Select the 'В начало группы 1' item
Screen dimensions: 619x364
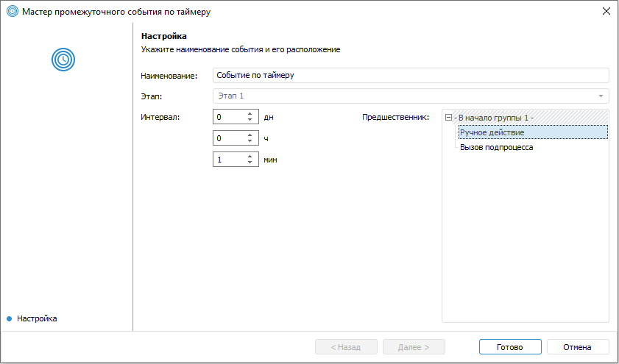pyautogui.click(x=495, y=118)
